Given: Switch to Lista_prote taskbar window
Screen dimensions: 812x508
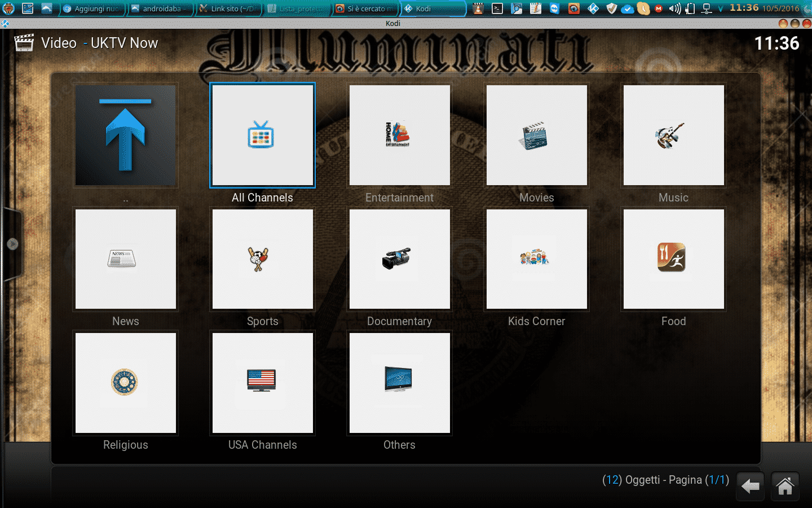Looking at the screenshot, I should [x=297, y=8].
